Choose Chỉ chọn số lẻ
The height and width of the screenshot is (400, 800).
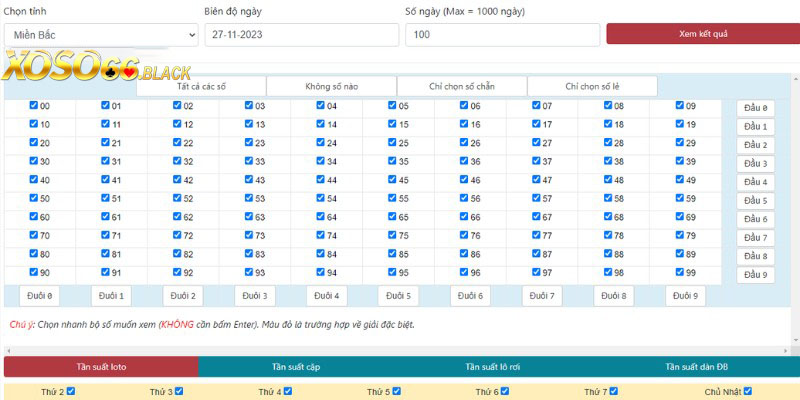(x=592, y=86)
